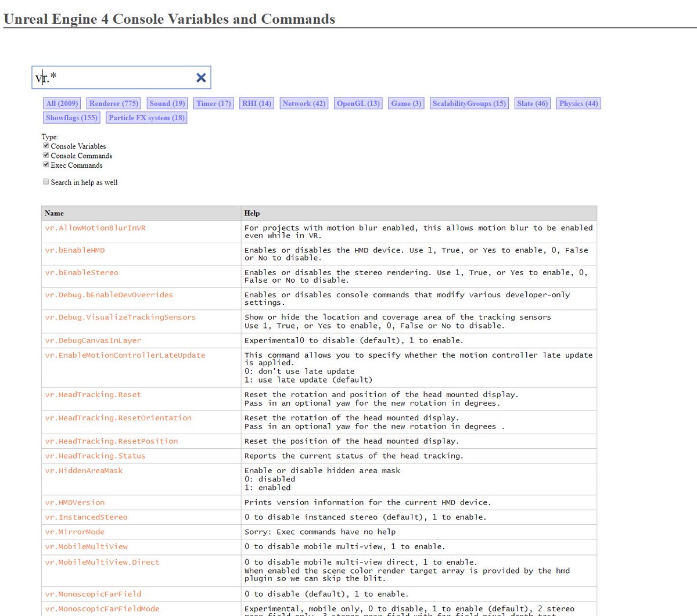
Task: Select vr.DebugCanvasInLayer entry
Action: coord(93,340)
